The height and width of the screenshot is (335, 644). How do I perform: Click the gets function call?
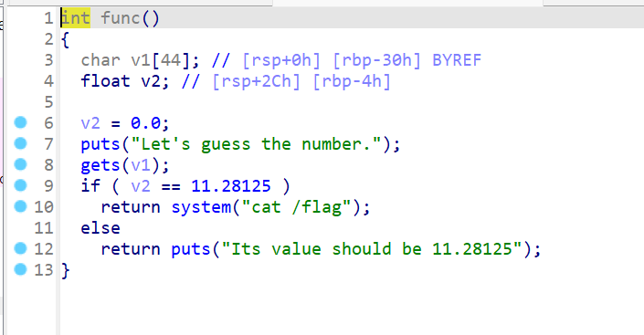(100, 165)
